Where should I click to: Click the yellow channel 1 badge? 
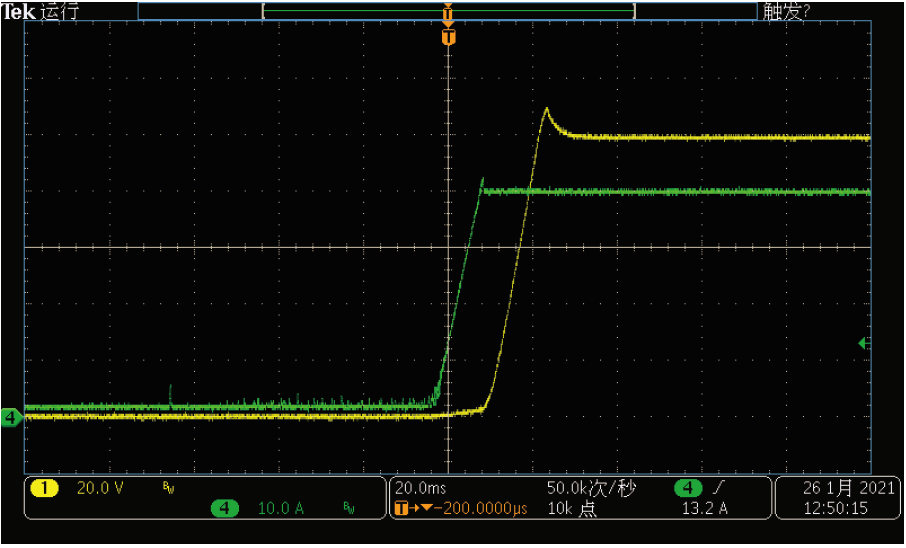tap(45, 489)
